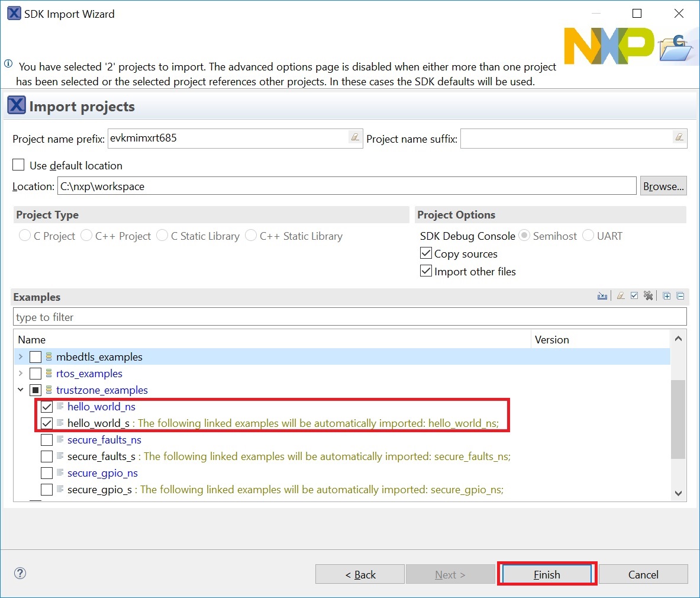Open the Browse... location dialog
The width and height of the screenshot is (700, 598).
point(663,186)
